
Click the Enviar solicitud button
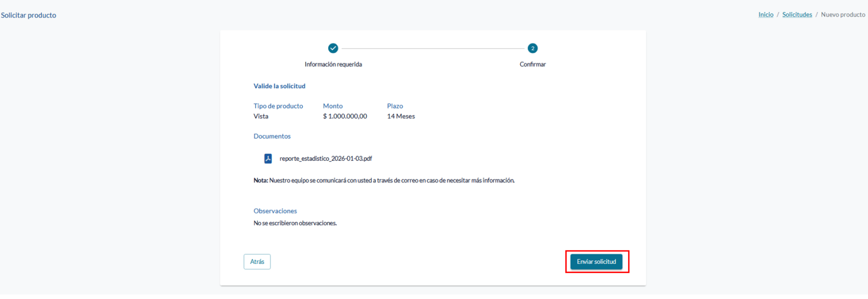596,262
